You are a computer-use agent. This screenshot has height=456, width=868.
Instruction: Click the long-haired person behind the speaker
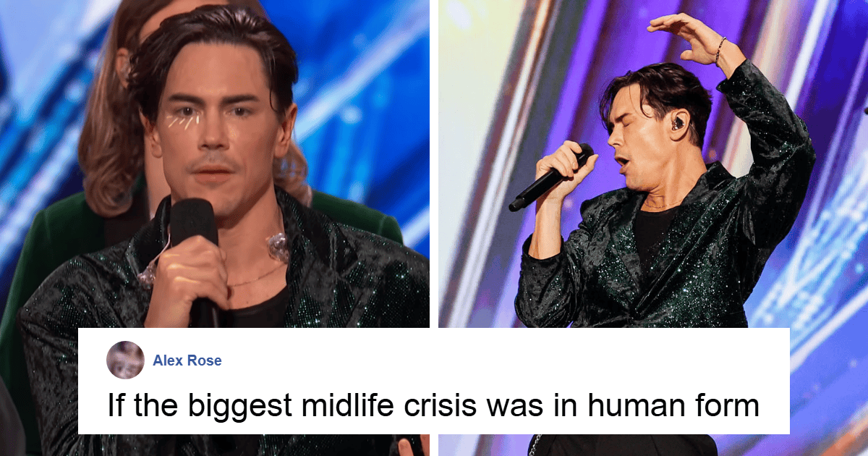coord(116,123)
